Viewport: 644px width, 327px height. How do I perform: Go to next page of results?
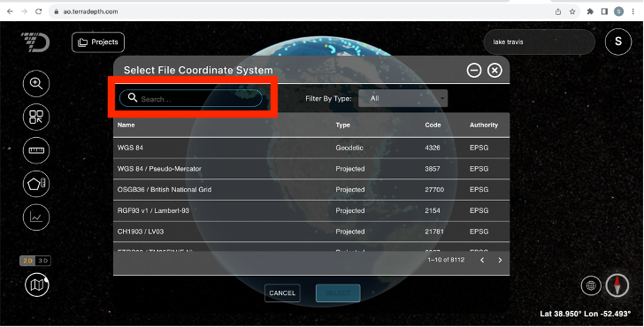click(x=500, y=260)
